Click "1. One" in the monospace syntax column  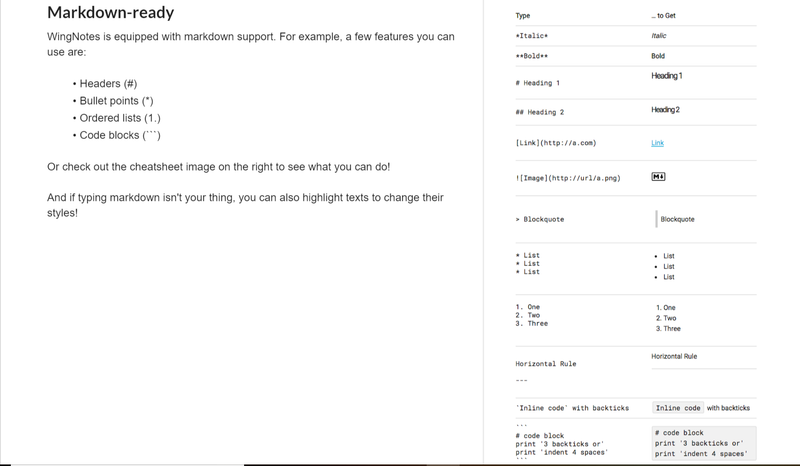click(528, 307)
